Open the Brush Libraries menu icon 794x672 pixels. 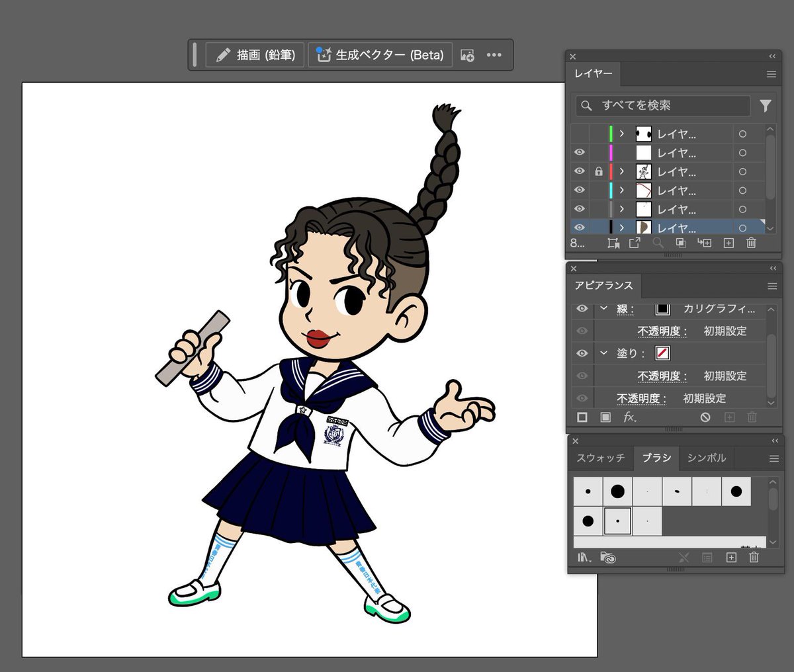click(x=584, y=558)
